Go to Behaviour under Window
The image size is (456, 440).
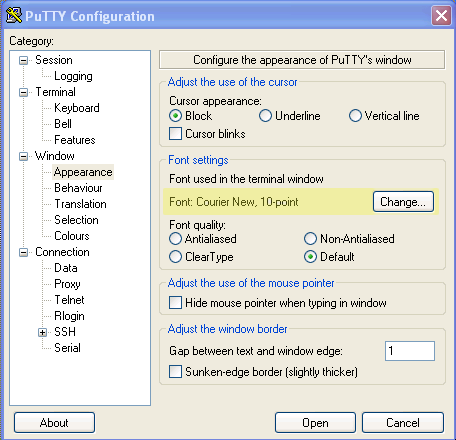point(78,188)
